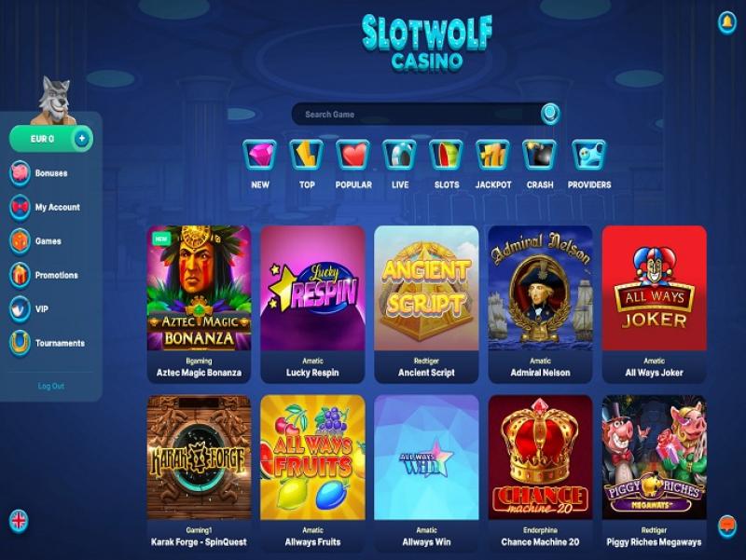This screenshot has width=746, height=560.
Task: Open My Account menu item
Action: click(x=45, y=207)
